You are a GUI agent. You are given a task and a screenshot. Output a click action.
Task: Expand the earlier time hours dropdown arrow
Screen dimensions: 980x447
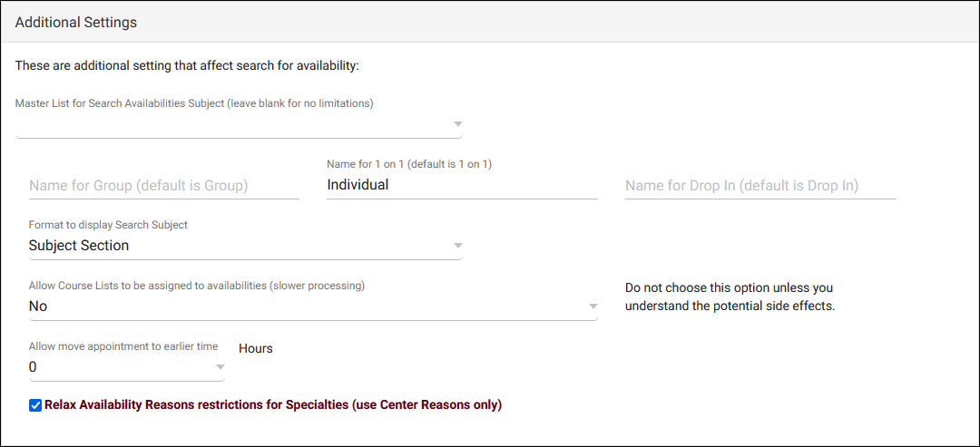pos(219,367)
